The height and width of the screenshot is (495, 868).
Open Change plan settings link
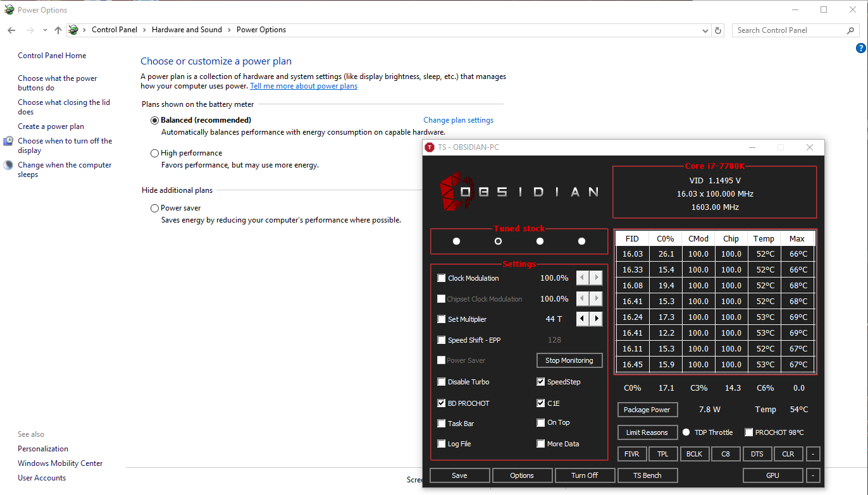458,120
